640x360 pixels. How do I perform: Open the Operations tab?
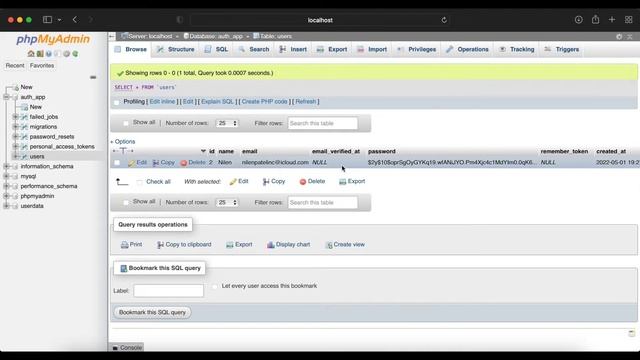coord(467,49)
